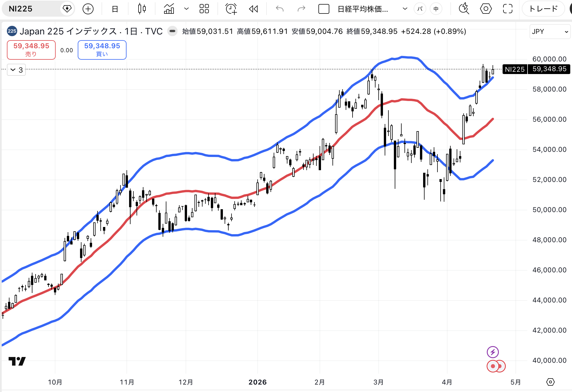Image resolution: width=572 pixels, height=392 pixels.
Task: Click the blue 買い buy button
Action: pyautogui.click(x=102, y=50)
